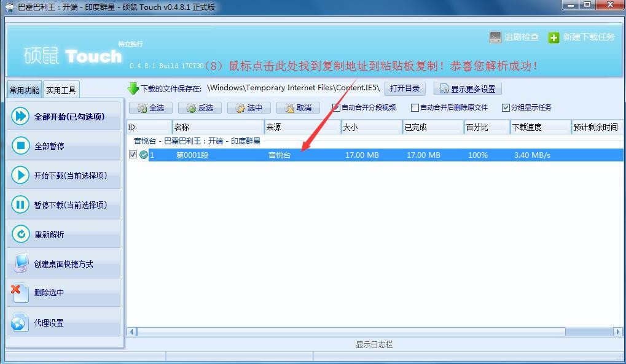Uncheck the task 第0001段 checkbox
This screenshot has width=626, height=364.
tap(133, 155)
